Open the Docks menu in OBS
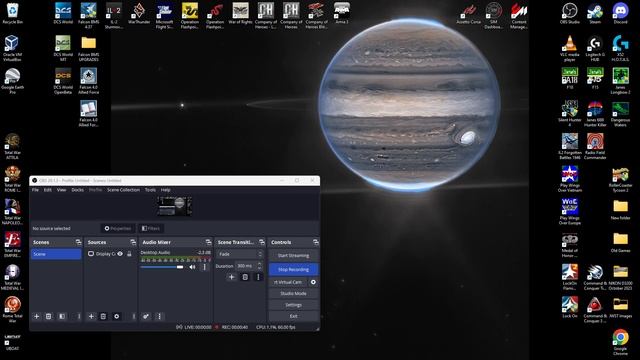Viewport: 640px width, 360px height. (78, 190)
